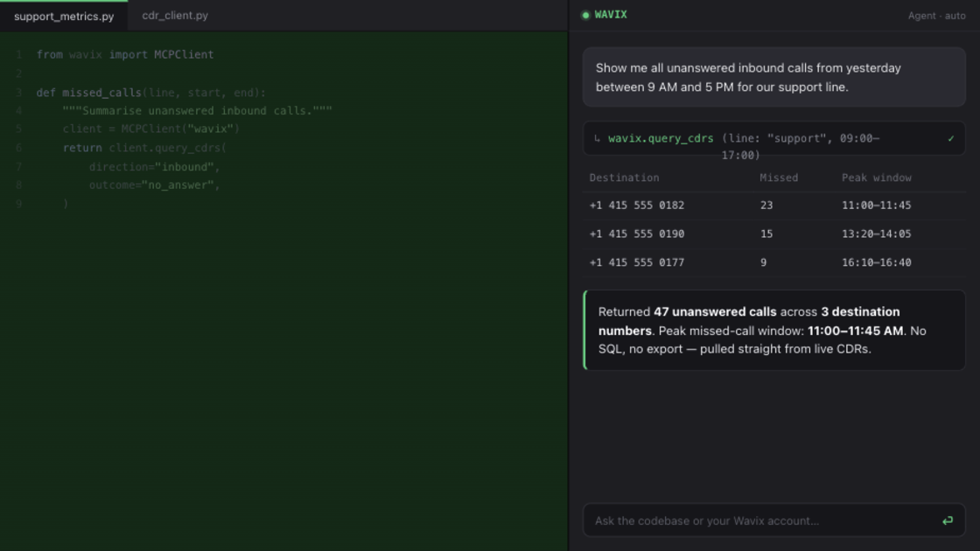Click the WAVIX panel title
The height and width of the screenshot is (551, 980).
[611, 15]
